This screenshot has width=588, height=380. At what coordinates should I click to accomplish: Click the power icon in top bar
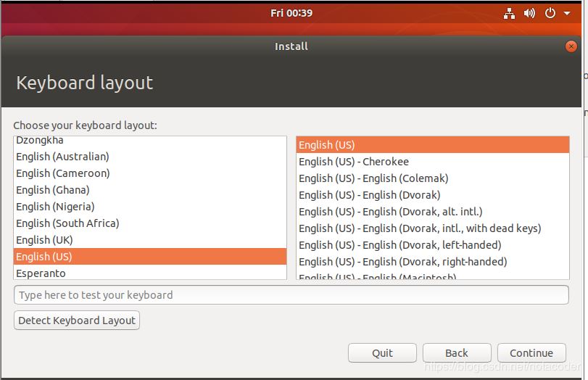550,13
